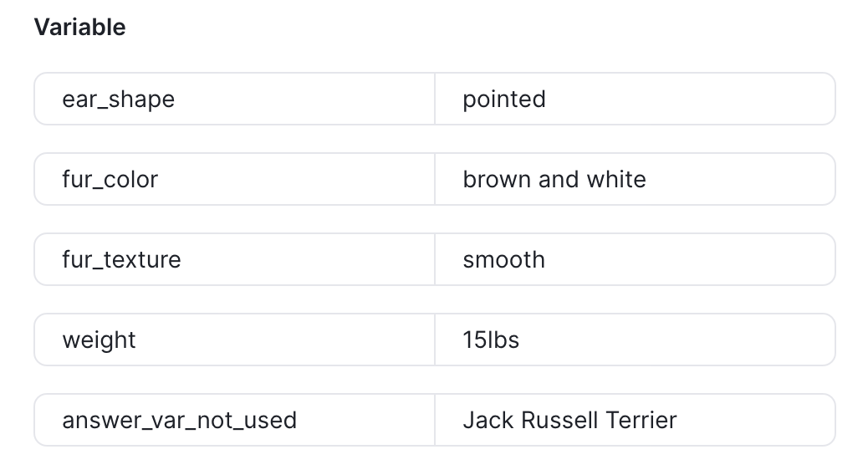
Task: Click divider between answer_var_not_used and Jack Russell Terrier
Action: (435, 420)
